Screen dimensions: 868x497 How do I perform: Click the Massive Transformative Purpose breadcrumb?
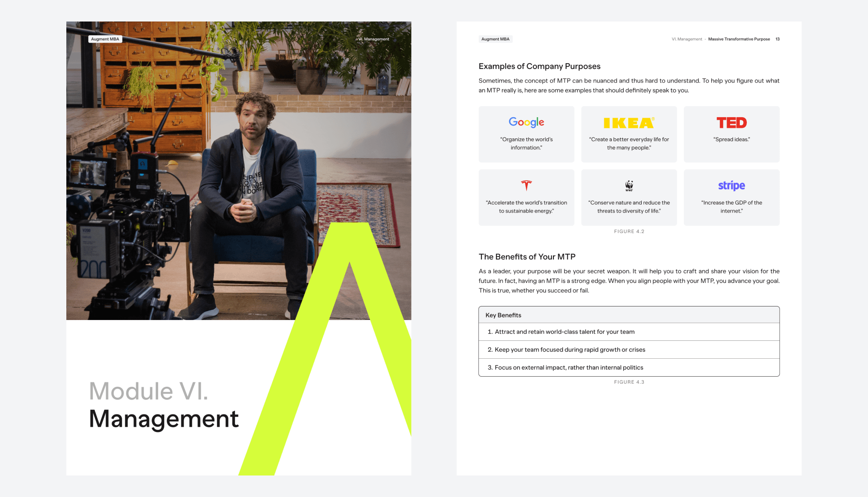click(739, 39)
